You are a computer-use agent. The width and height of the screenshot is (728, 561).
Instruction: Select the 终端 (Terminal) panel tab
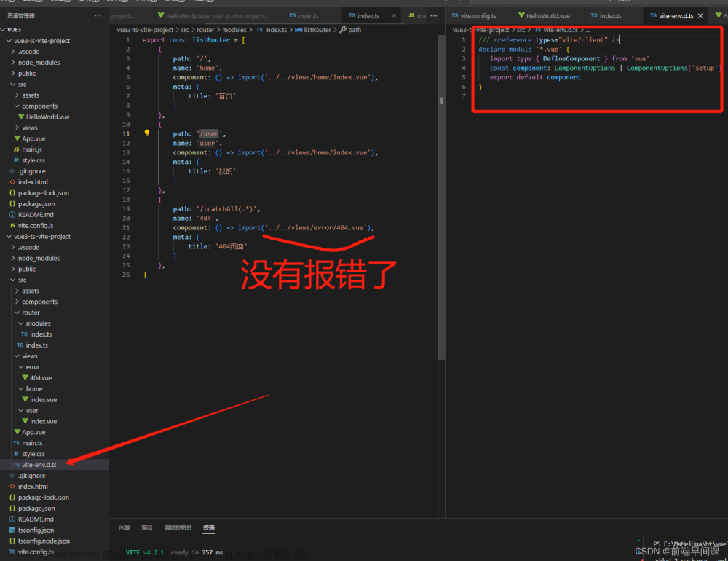[209, 527]
